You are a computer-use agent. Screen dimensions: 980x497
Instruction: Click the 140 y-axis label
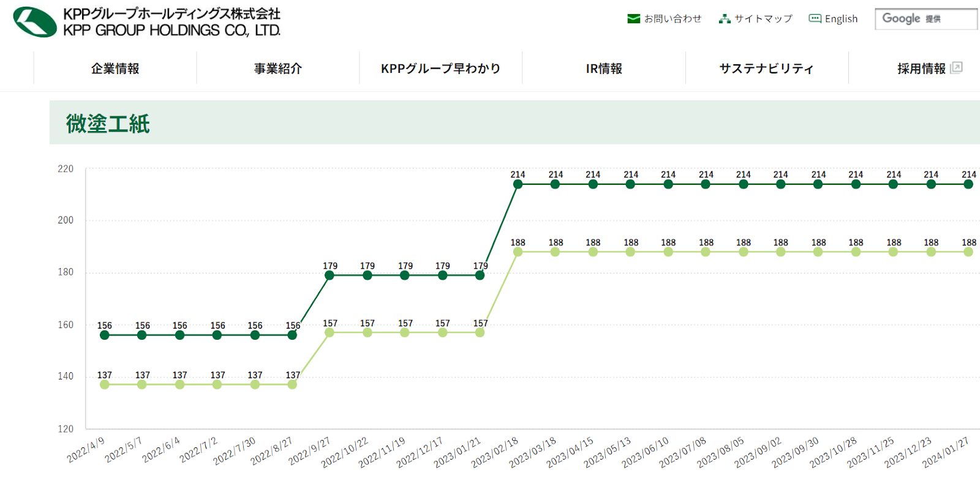tap(66, 376)
